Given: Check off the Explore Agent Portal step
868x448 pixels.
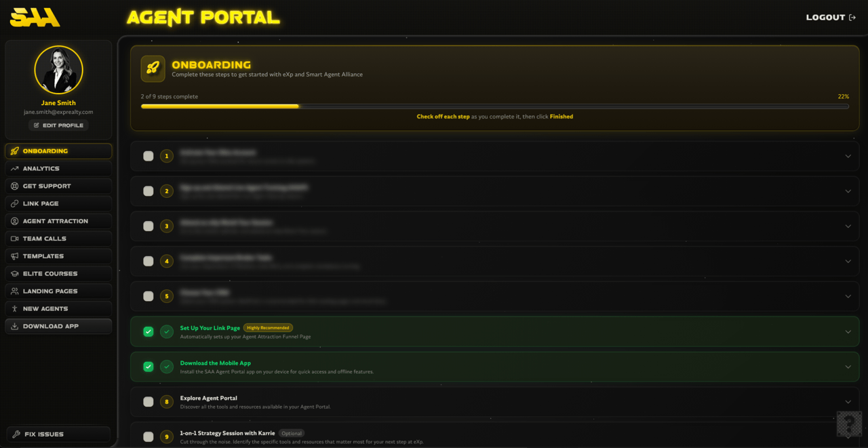Looking at the screenshot, I should (148, 401).
